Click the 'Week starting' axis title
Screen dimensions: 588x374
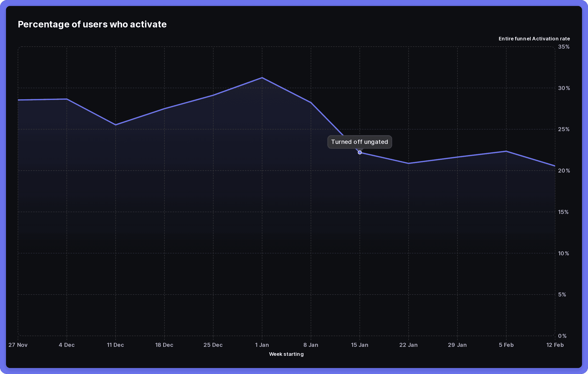click(286, 354)
